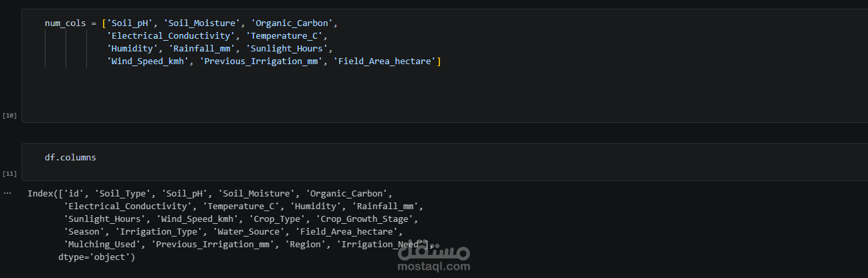Place cursor on num_cols variable name
This screenshot has height=278, width=868.
65,23
